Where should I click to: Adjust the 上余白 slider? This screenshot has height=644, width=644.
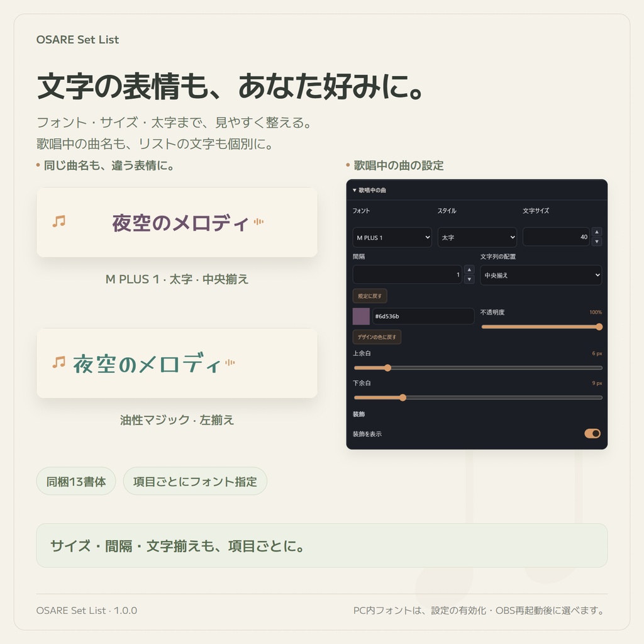pyautogui.click(x=478, y=368)
